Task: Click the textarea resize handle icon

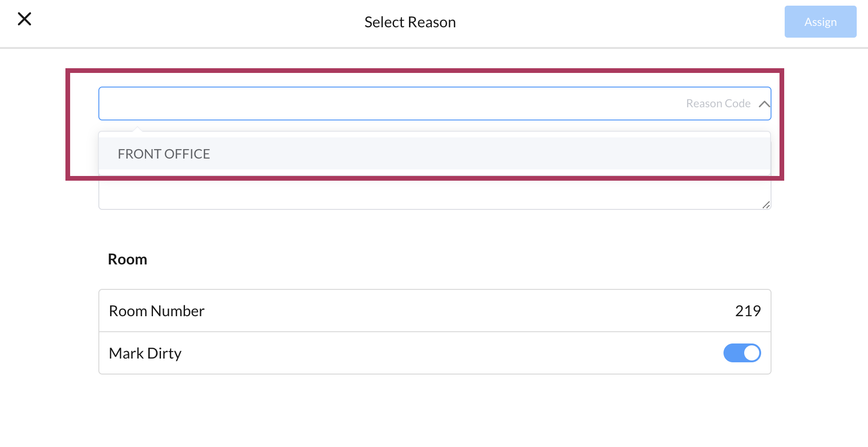Action: click(x=766, y=205)
